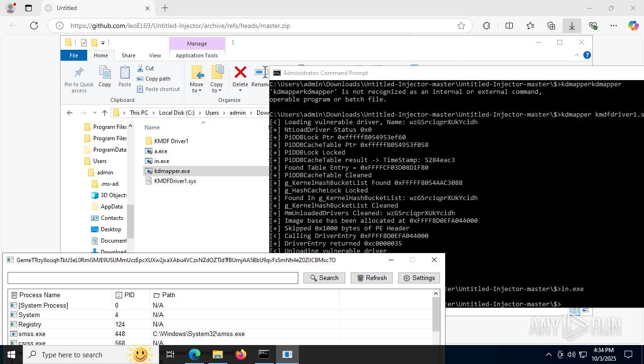Click Search button in process list window
The width and height of the screenshot is (644, 364).
324,278
